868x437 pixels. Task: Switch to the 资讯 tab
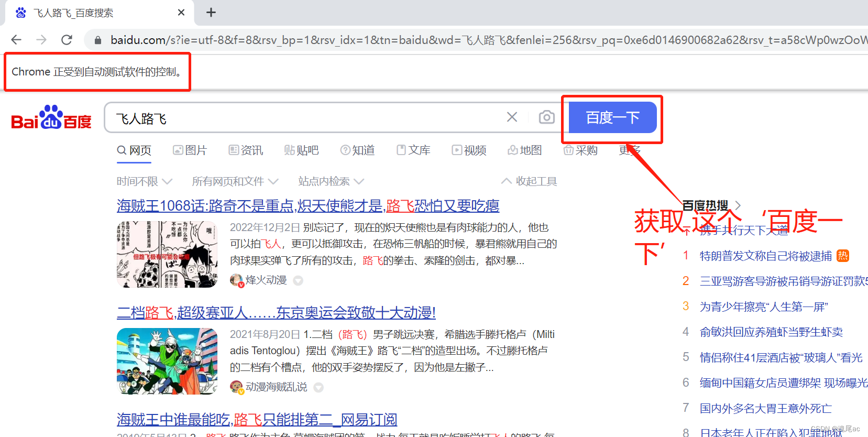click(x=246, y=150)
